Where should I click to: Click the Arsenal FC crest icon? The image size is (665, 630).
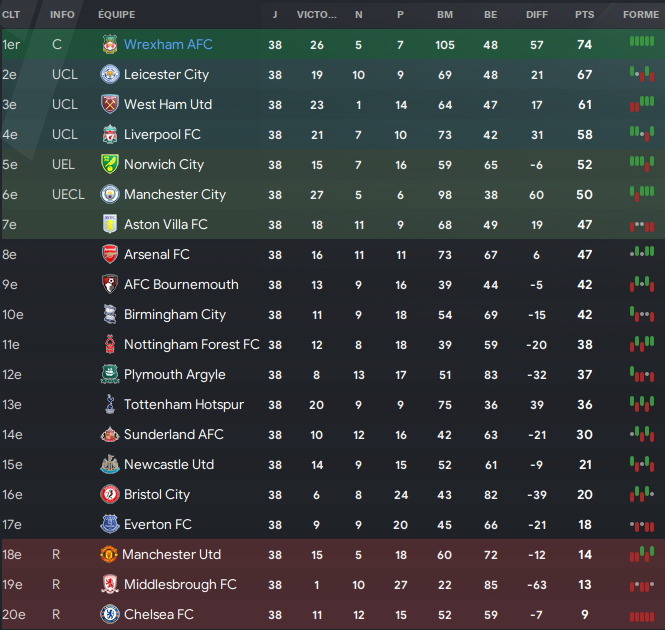110,255
